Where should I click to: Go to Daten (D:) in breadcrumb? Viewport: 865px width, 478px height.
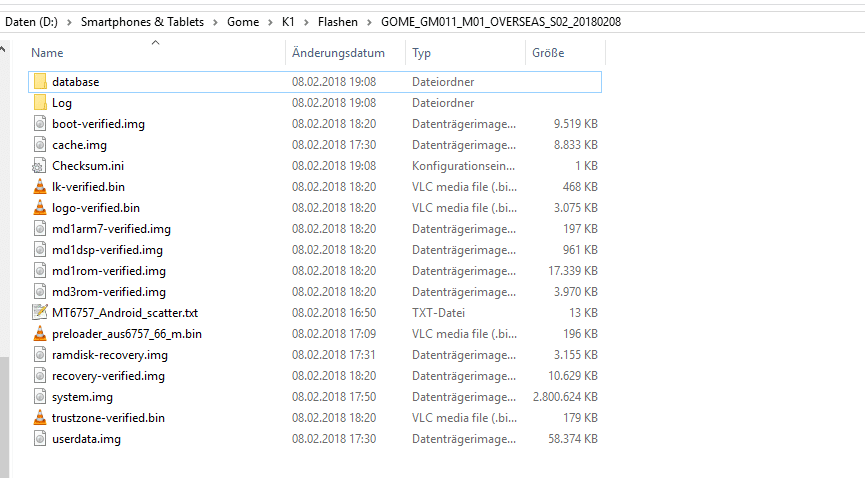[x=31, y=22]
